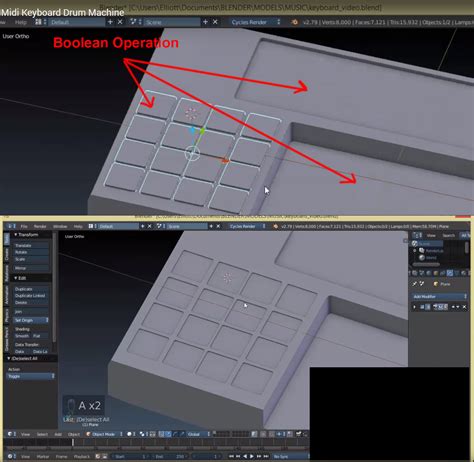Viewport: 474px width, 462px height.
Task: Remove modifier with the X icon
Action: (464, 307)
